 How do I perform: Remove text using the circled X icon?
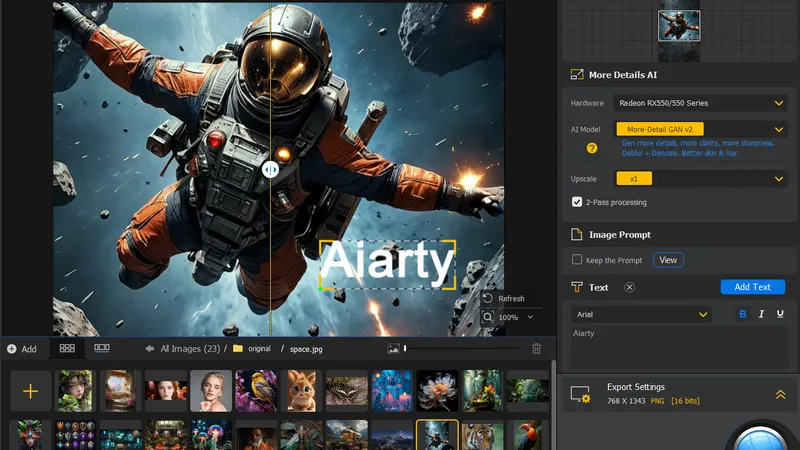[629, 287]
